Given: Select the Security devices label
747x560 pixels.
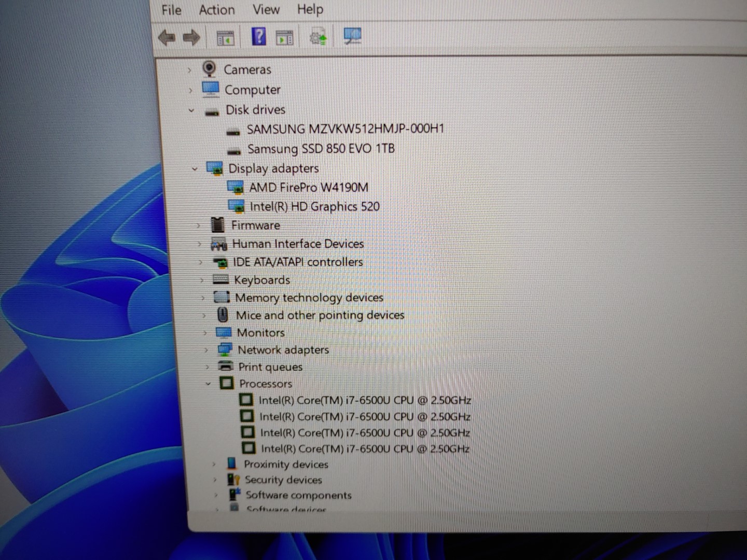Looking at the screenshot, I should pyautogui.click(x=283, y=480).
